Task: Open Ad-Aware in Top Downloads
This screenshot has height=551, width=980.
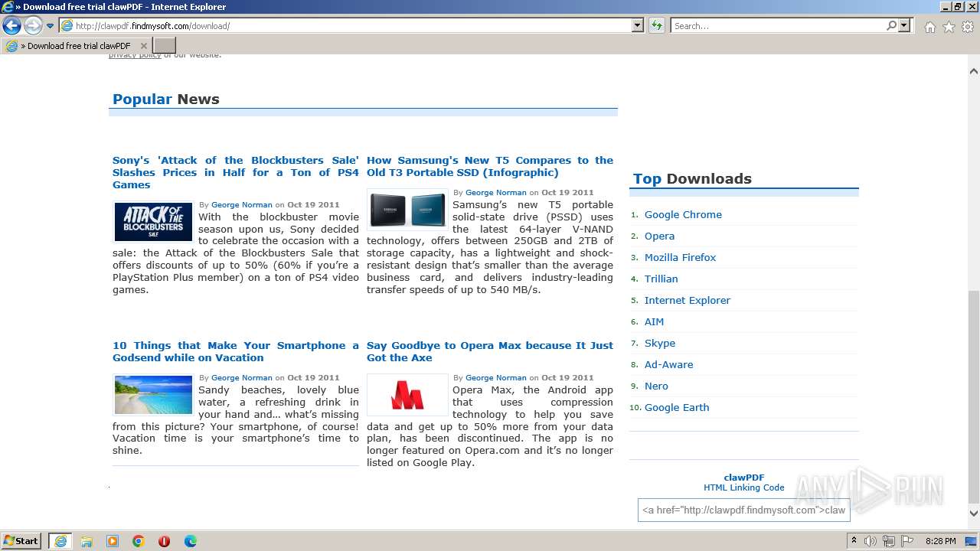Action: [668, 365]
